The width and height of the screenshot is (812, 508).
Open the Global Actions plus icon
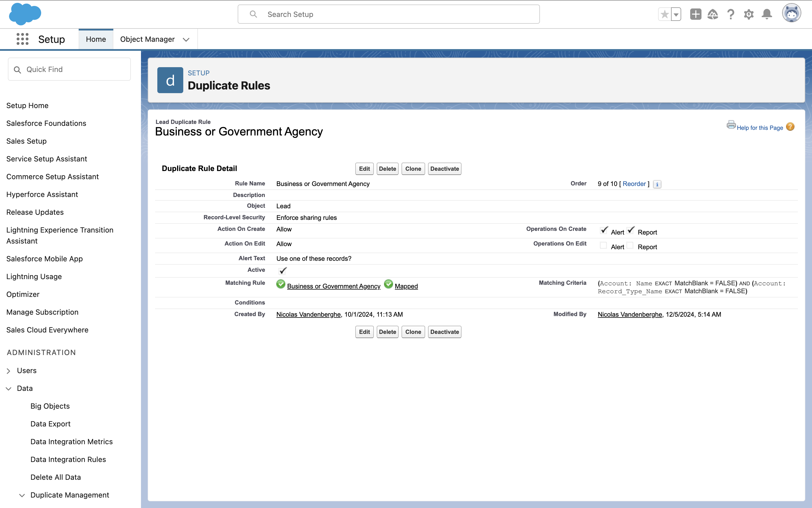[x=696, y=14]
